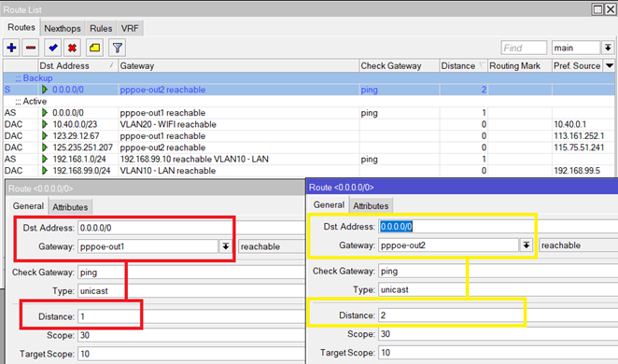
Task: Close the Route List window
Action: (x=611, y=9)
